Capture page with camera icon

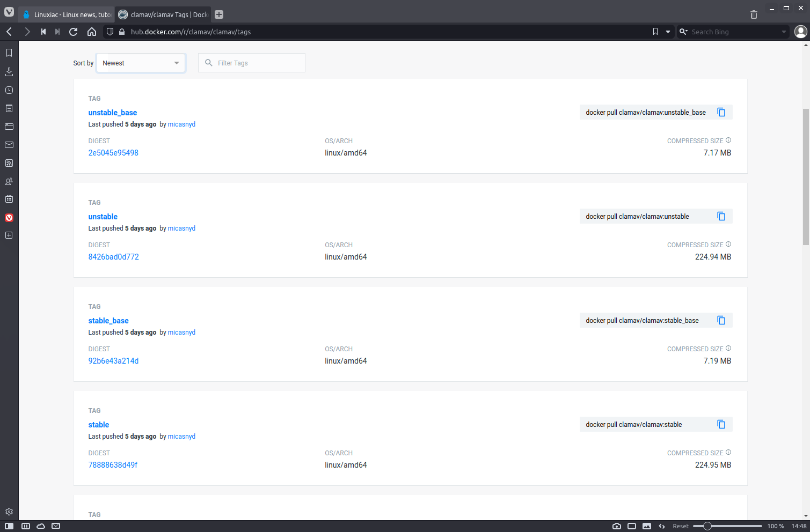(617, 526)
